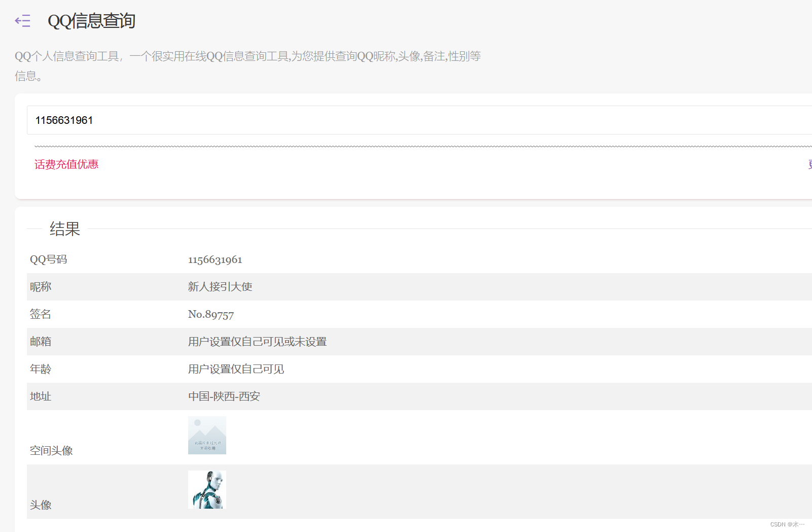Click the 头像 row label
Viewport: 812px width, 532px height.
(41, 505)
